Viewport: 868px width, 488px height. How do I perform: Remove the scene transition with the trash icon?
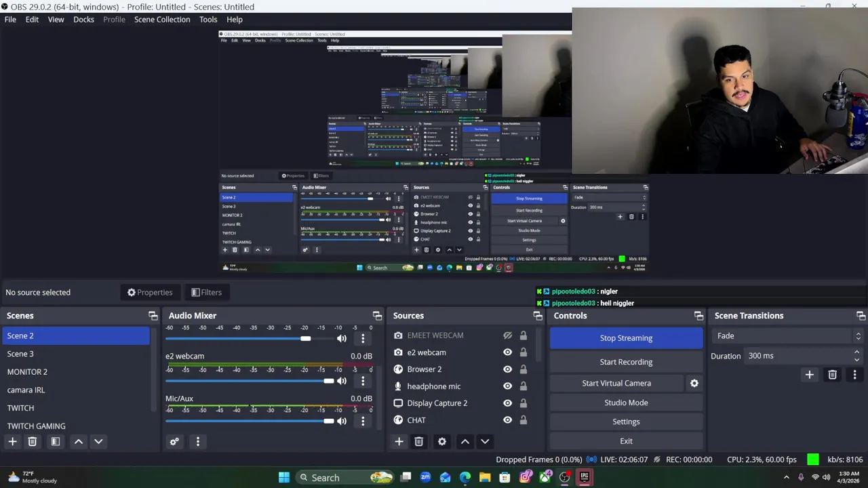click(832, 374)
